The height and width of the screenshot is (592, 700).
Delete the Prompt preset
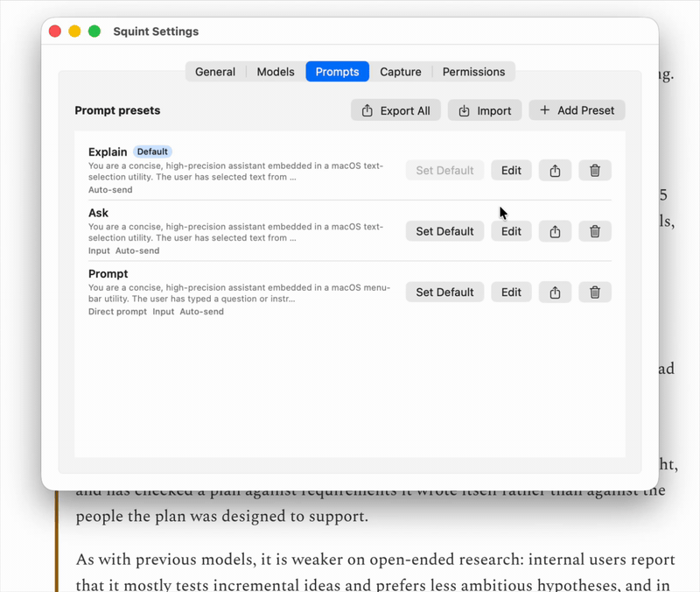(595, 292)
